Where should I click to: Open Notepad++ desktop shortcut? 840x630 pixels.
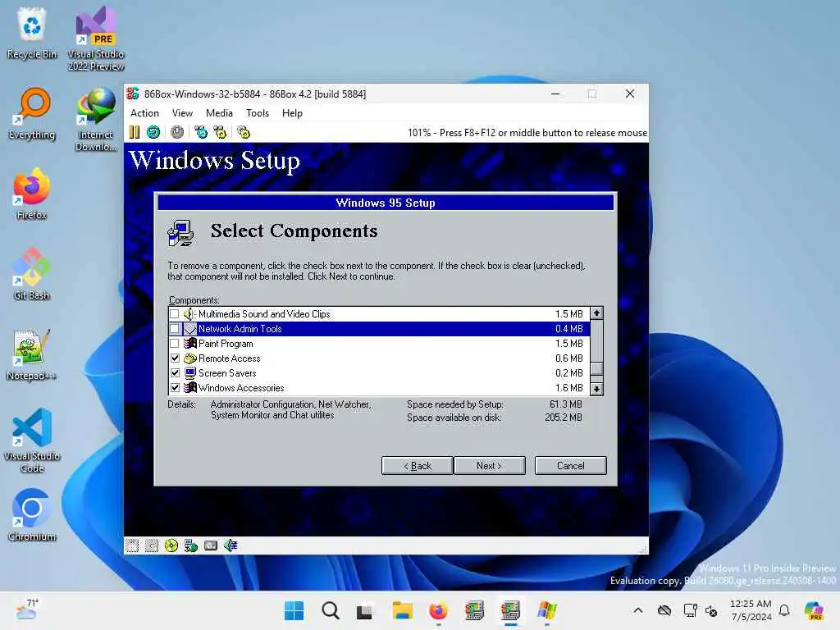tap(32, 354)
